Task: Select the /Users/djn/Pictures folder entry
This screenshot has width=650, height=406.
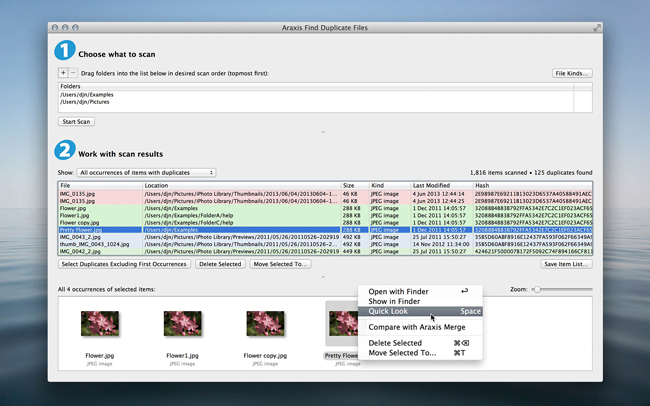Action: (85, 101)
